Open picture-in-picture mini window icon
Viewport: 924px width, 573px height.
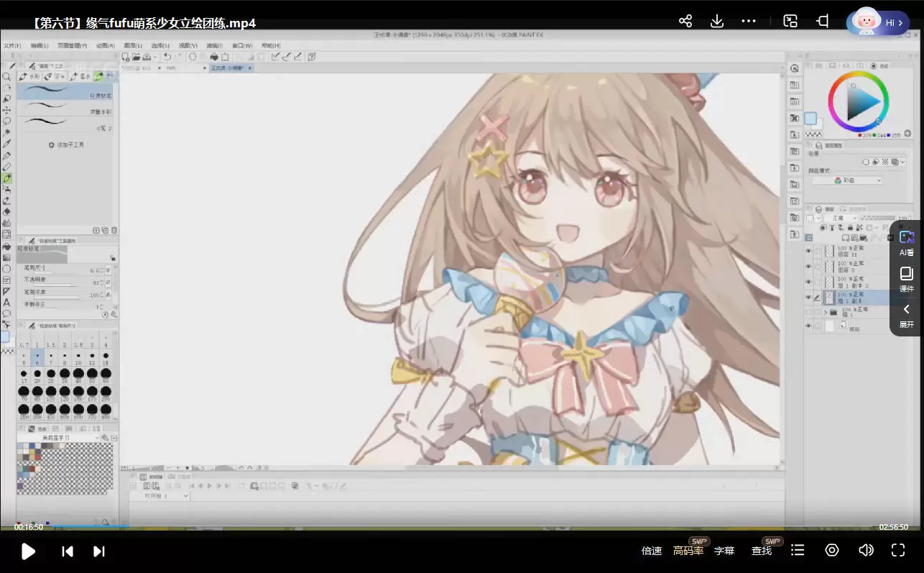790,22
